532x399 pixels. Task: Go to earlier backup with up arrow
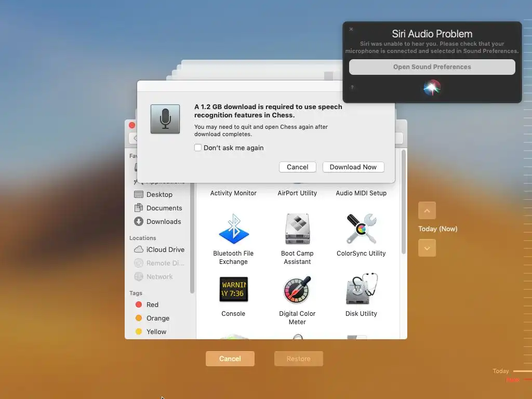pyautogui.click(x=427, y=211)
